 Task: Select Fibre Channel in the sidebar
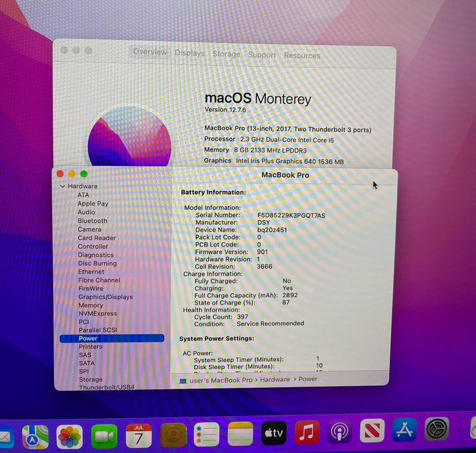pyautogui.click(x=99, y=280)
